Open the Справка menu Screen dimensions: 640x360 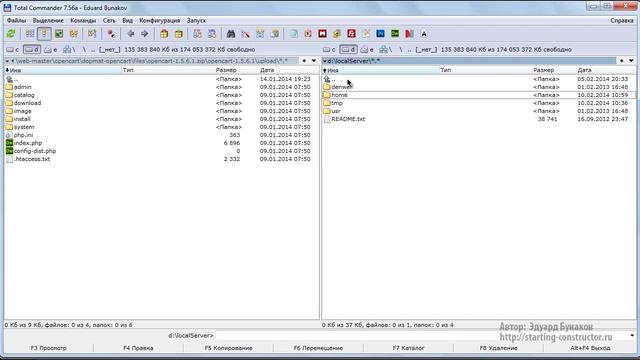(622, 20)
